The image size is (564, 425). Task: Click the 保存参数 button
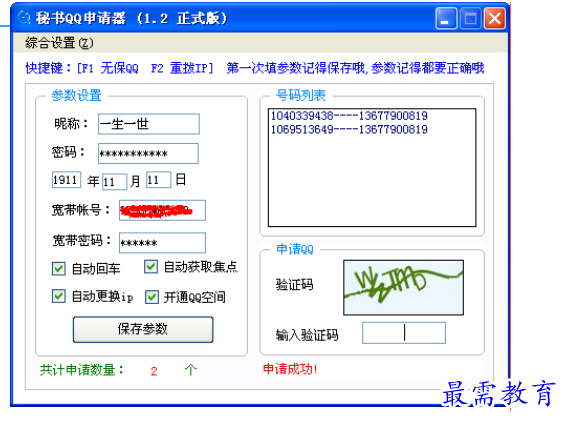[143, 329]
